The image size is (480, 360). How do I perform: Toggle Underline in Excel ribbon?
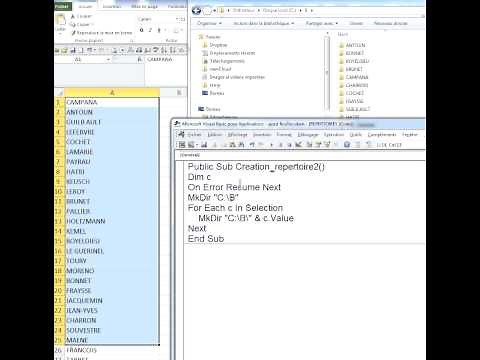point(159,30)
